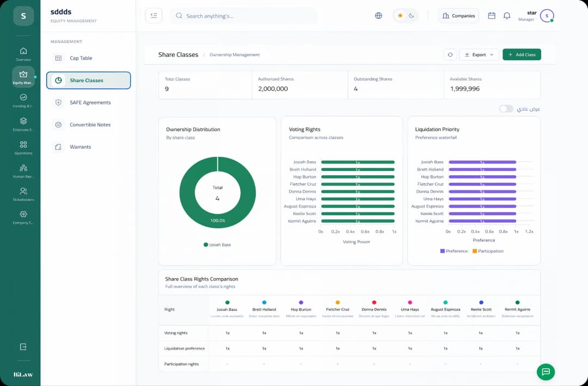Click the Cap Table table icon
The image size is (588, 386).
[58, 58]
